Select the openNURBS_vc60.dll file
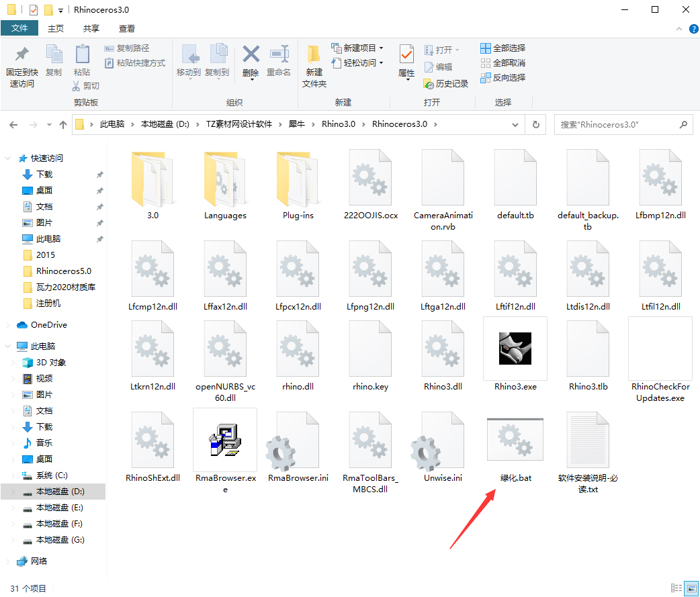The height and width of the screenshot is (597, 700). click(x=225, y=361)
